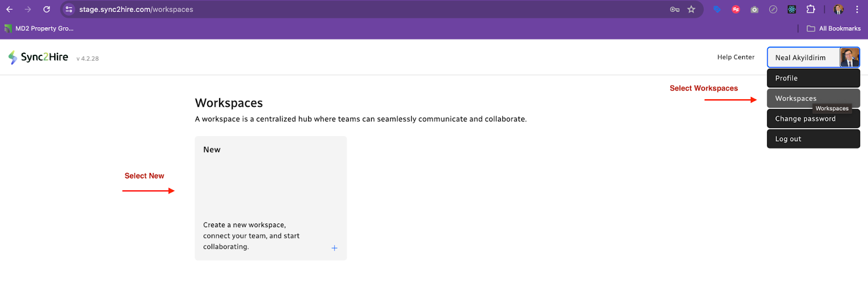Open All Bookmarks folder
This screenshot has height=301, width=868.
click(x=834, y=28)
